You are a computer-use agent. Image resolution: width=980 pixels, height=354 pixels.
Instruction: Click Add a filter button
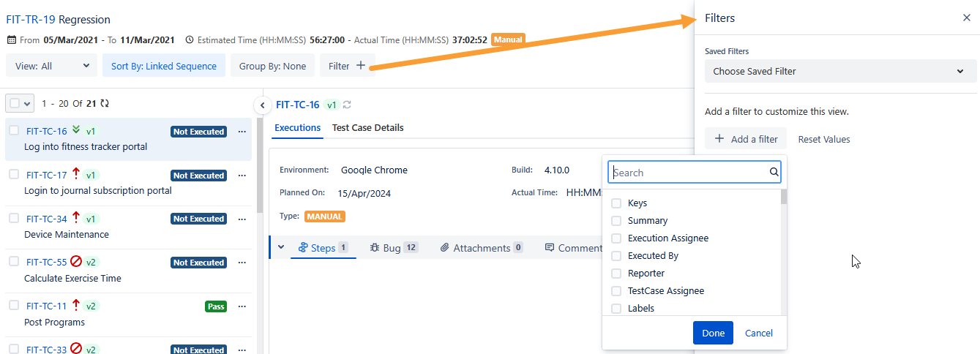click(x=746, y=139)
